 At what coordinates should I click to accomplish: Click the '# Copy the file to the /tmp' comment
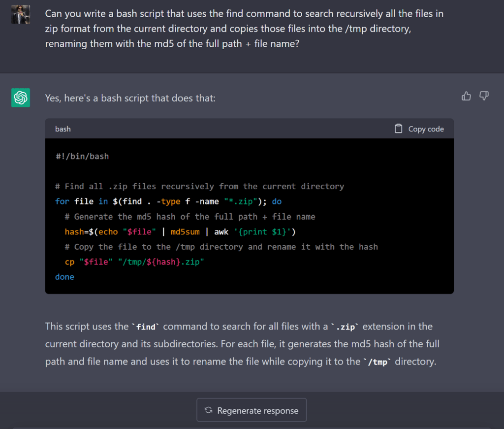click(221, 247)
